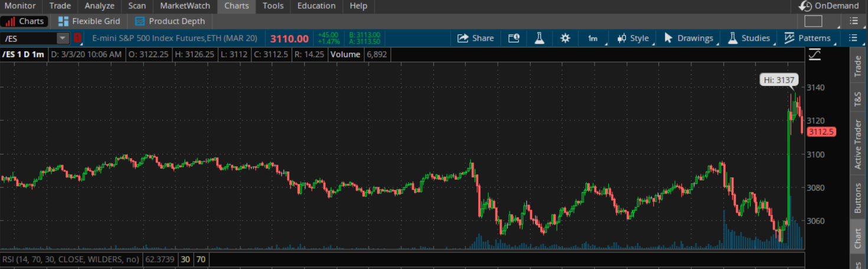This screenshot has width=868, height=269.
Task: Click the red 3112.5 price axis marker
Action: pos(821,132)
